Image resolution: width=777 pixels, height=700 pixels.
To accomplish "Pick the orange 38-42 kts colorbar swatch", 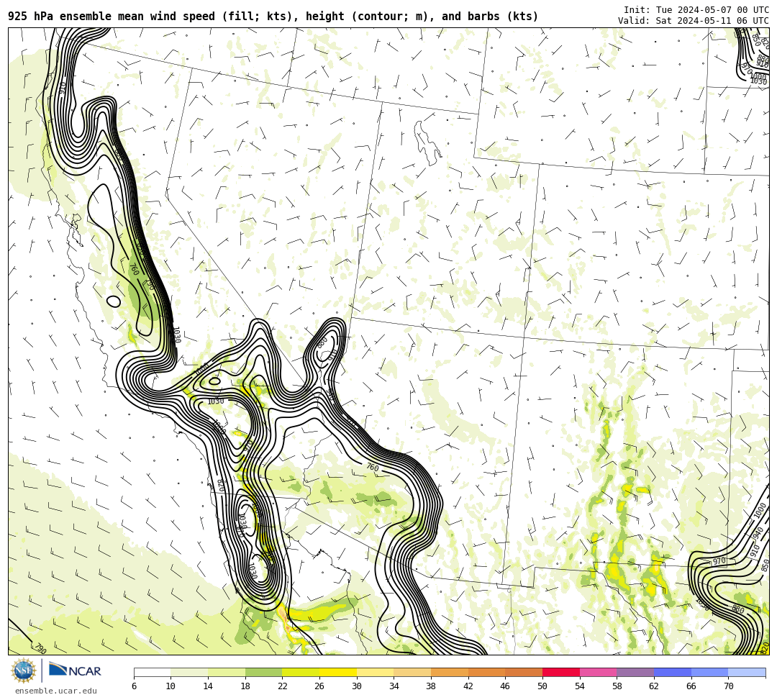I will (x=450, y=672).
